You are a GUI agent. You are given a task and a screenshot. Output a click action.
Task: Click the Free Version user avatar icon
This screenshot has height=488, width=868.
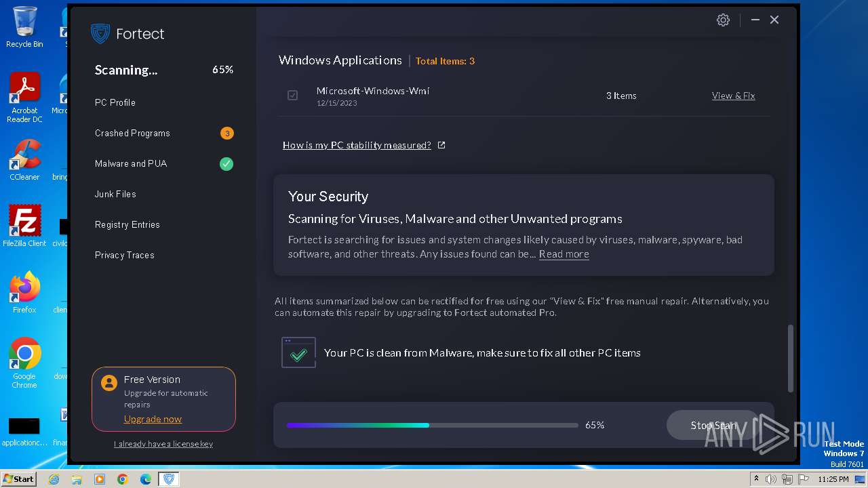pyautogui.click(x=108, y=383)
